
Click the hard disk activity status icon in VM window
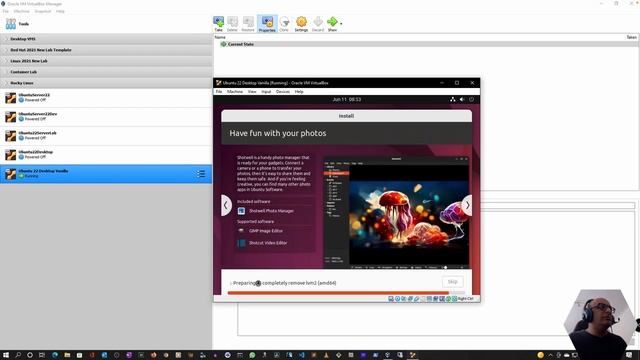391,299
